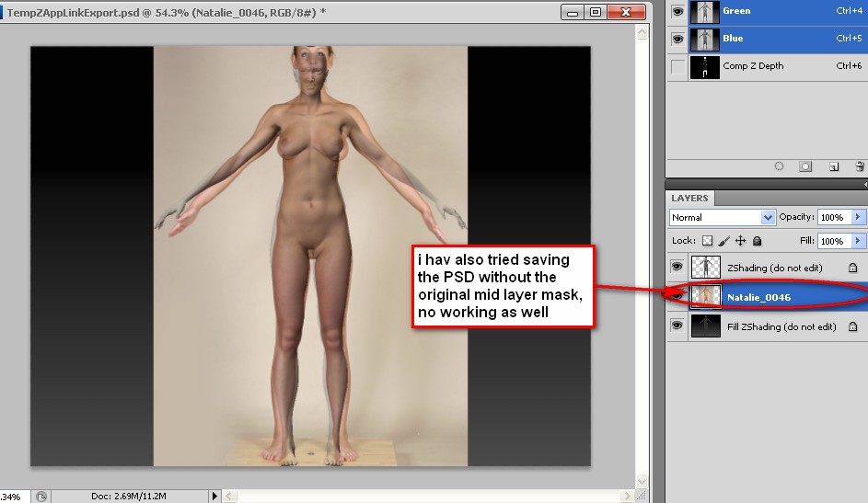This screenshot has width=868, height=503.
Task: Open the Fill slider arrow
Action: pos(858,241)
